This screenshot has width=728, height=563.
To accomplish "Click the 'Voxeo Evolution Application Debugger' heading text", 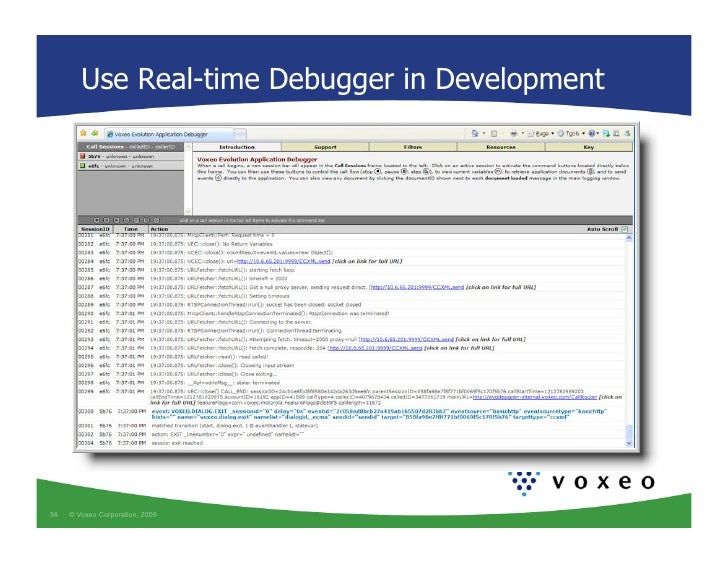I will tap(257, 159).
